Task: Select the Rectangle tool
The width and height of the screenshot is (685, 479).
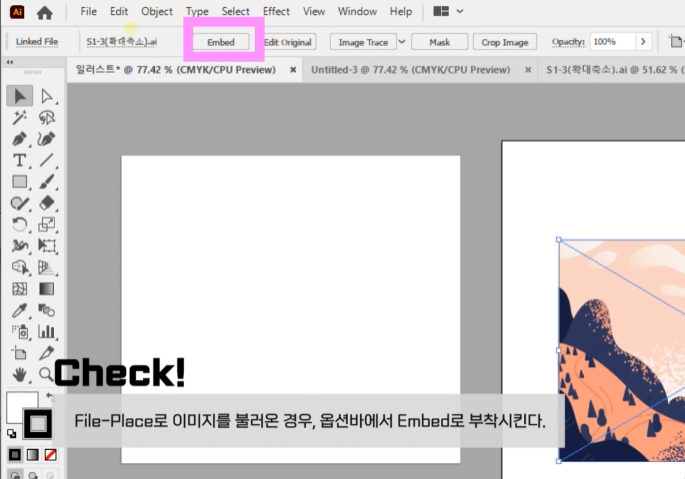Action: pyautogui.click(x=20, y=182)
